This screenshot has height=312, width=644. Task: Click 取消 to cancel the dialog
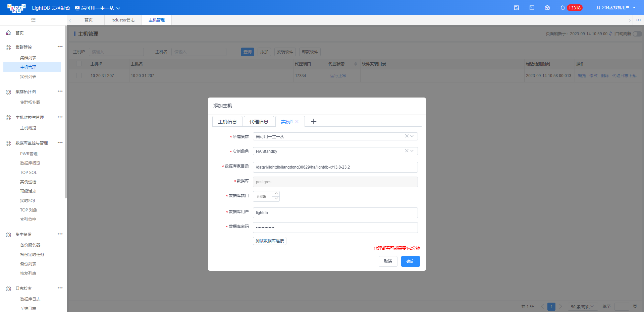[x=388, y=261]
